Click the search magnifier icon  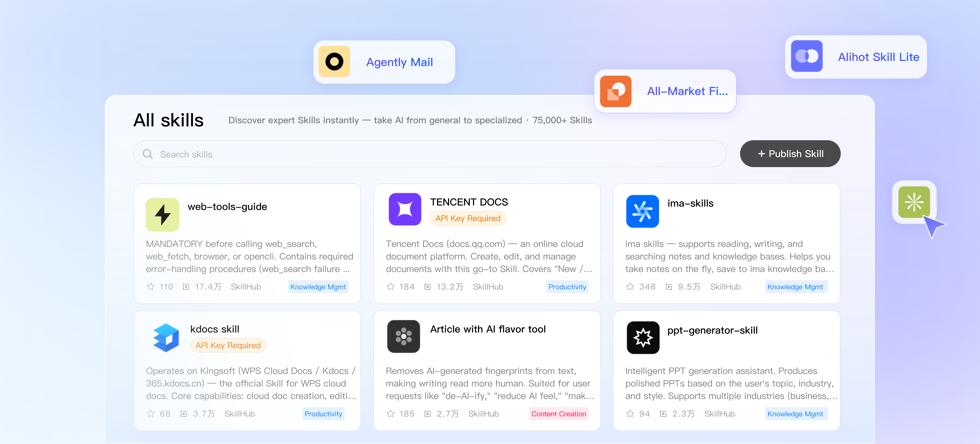pyautogui.click(x=148, y=154)
